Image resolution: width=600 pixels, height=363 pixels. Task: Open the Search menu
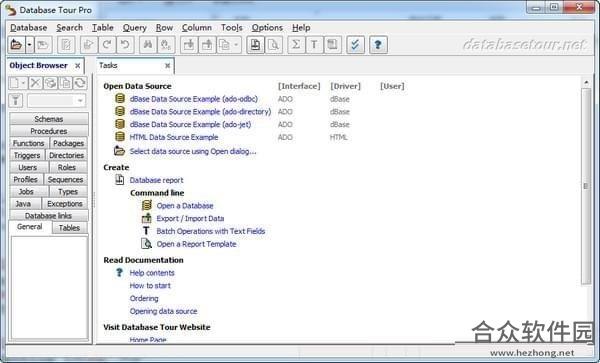[70, 28]
